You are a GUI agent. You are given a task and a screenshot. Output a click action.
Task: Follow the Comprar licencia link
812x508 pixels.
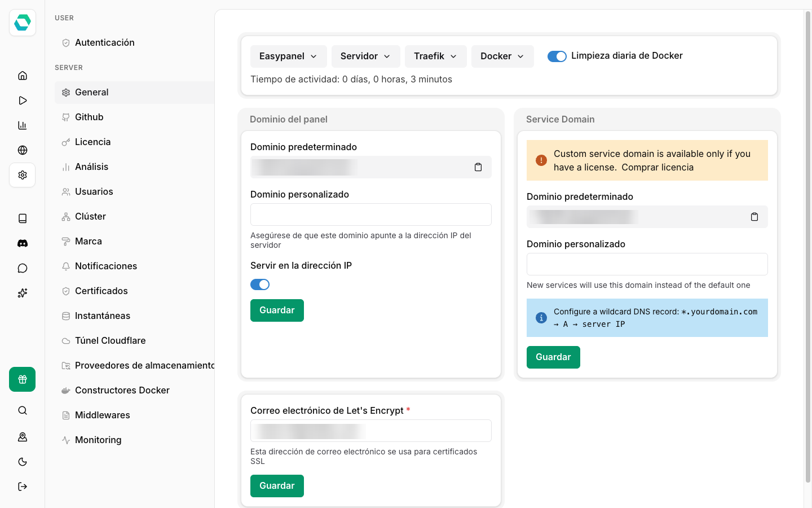coord(658,168)
